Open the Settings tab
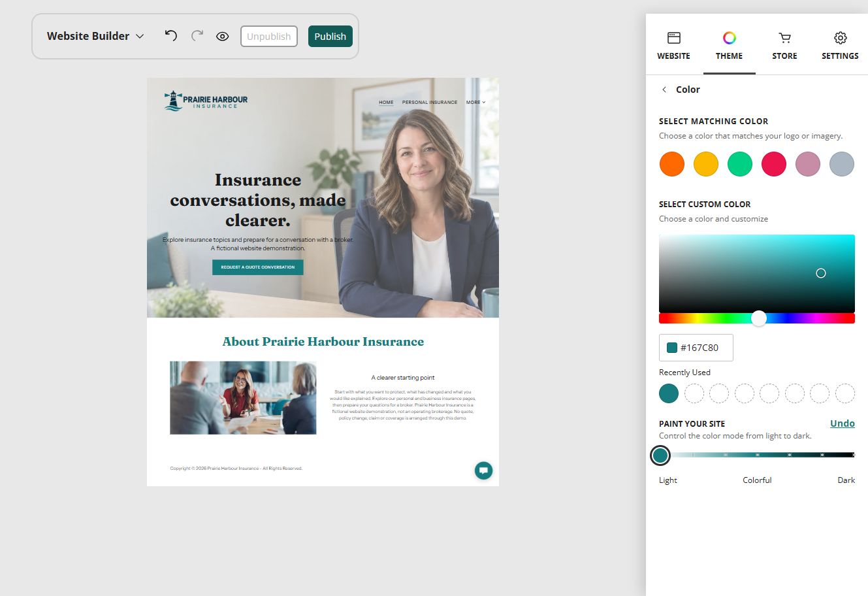The width and height of the screenshot is (868, 596). [x=840, y=46]
